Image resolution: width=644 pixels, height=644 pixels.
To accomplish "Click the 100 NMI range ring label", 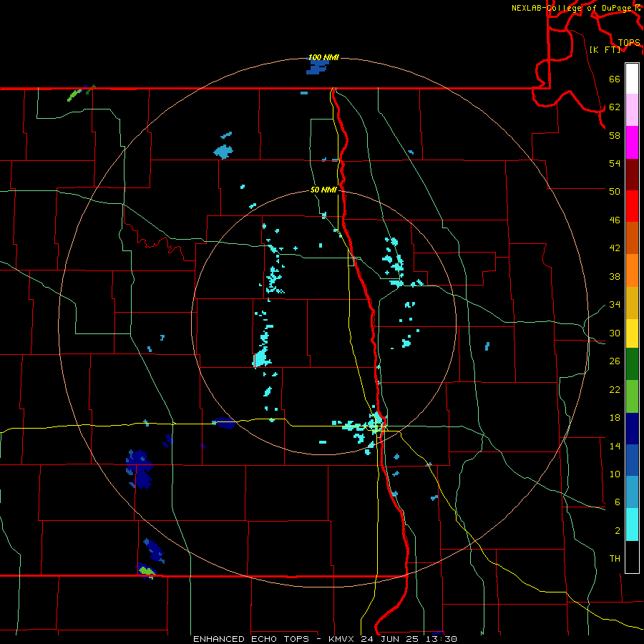I will [x=323, y=57].
